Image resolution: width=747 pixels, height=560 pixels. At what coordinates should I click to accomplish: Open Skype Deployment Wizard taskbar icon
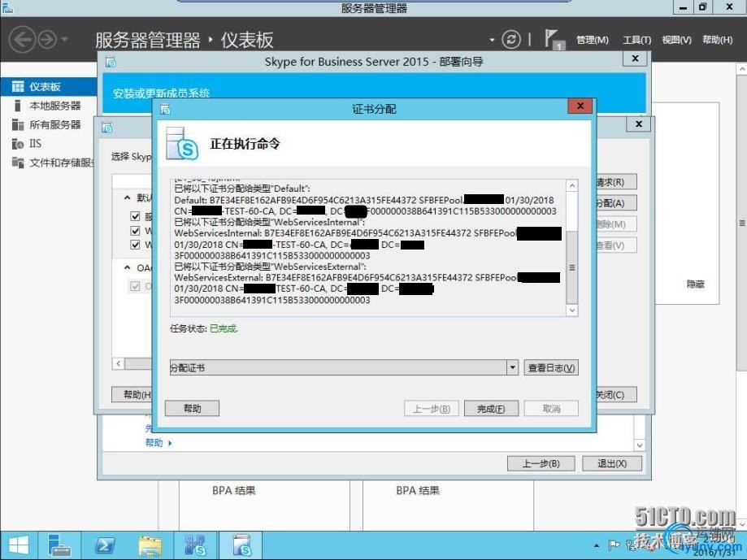tap(241, 545)
